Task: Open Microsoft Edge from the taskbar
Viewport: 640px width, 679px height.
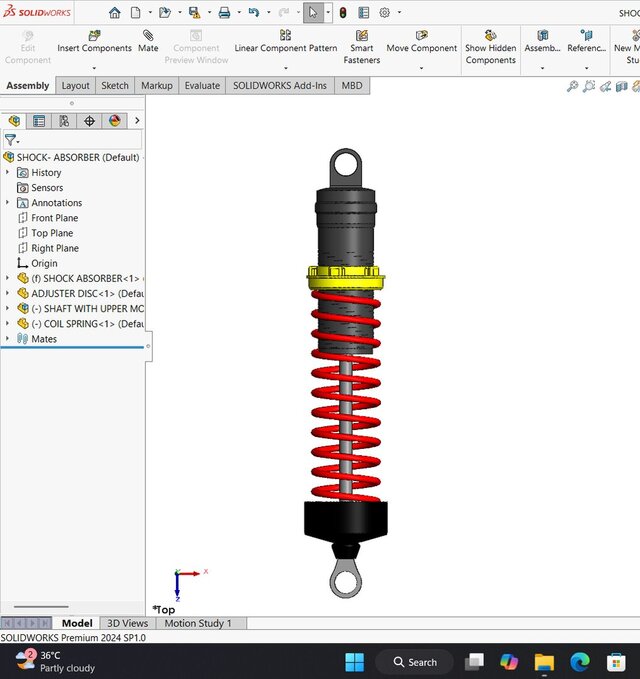Action: [580, 662]
